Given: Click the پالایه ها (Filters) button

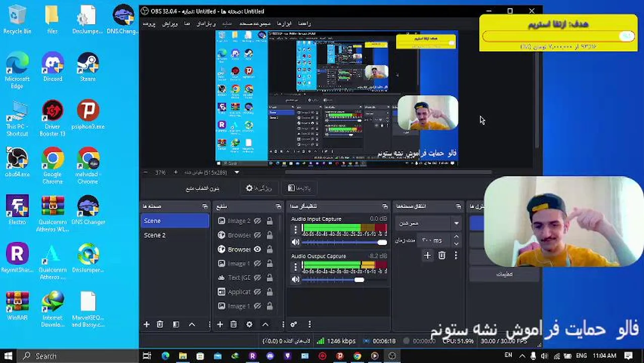Looking at the screenshot, I should pos(299,188).
